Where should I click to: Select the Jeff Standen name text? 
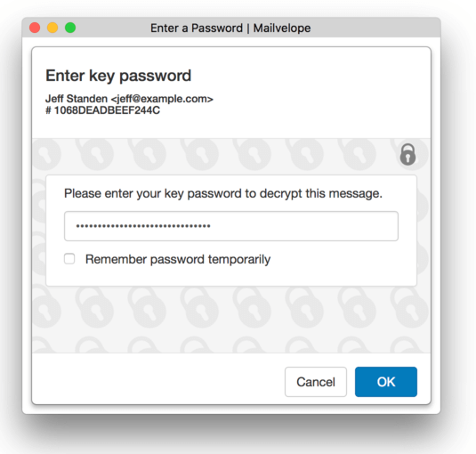pyautogui.click(x=77, y=99)
